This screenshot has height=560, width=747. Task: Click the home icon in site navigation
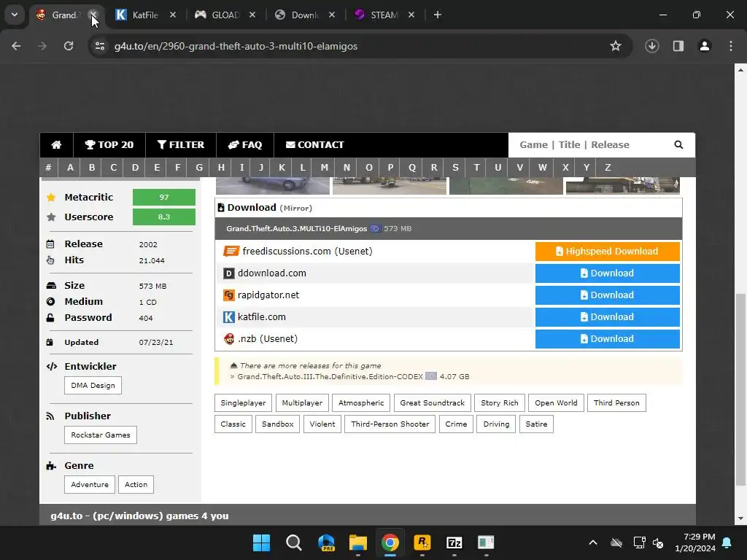click(56, 145)
